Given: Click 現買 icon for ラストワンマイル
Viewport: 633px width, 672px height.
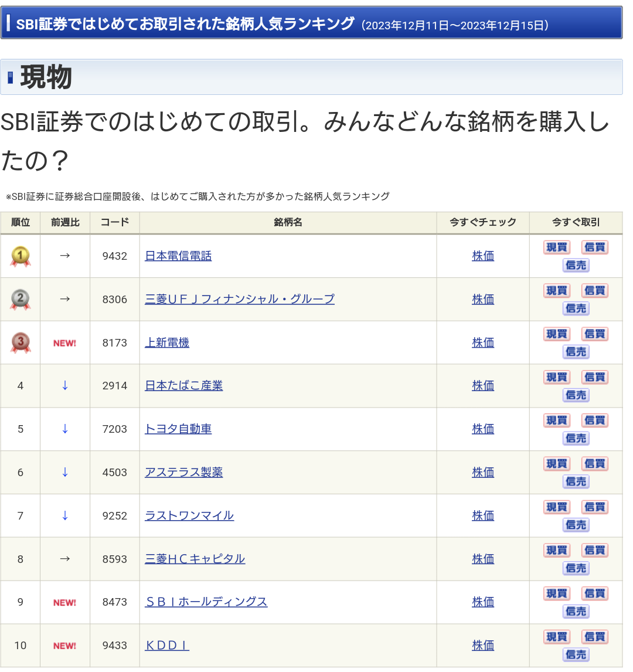Looking at the screenshot, I should (x=557, y=507).
